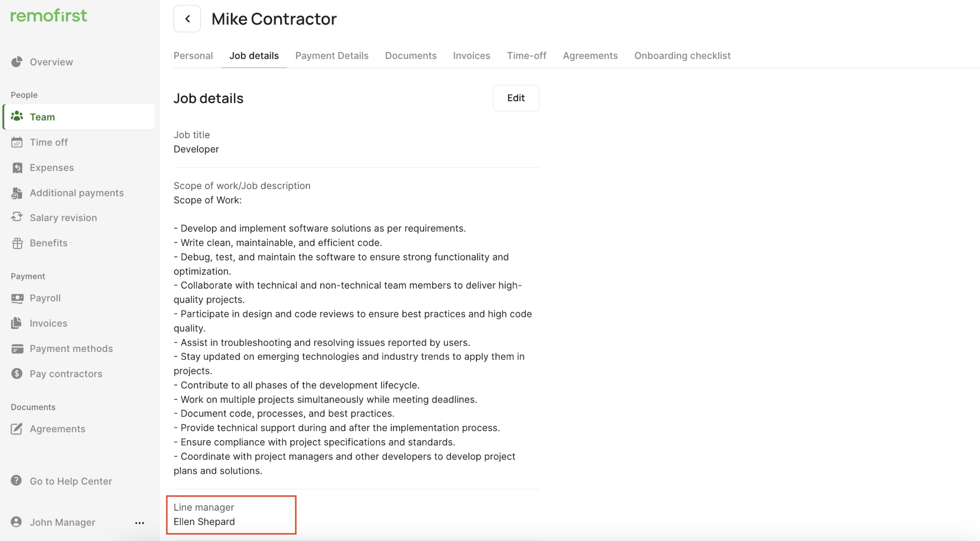Select Team in the sidebar
This screenshot has width=980, height=541.
coord(42,117)
